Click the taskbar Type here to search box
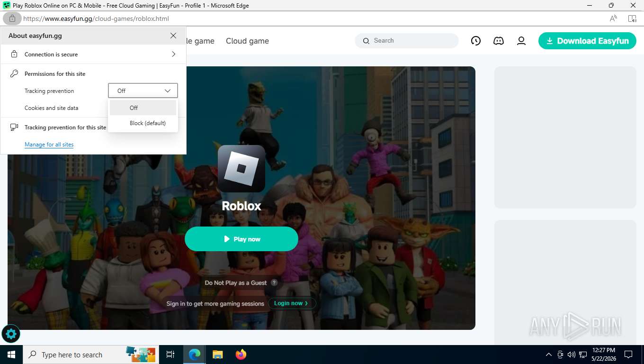Image resolution: width=644 pixels, height=364 pixels. click(90, 355)
